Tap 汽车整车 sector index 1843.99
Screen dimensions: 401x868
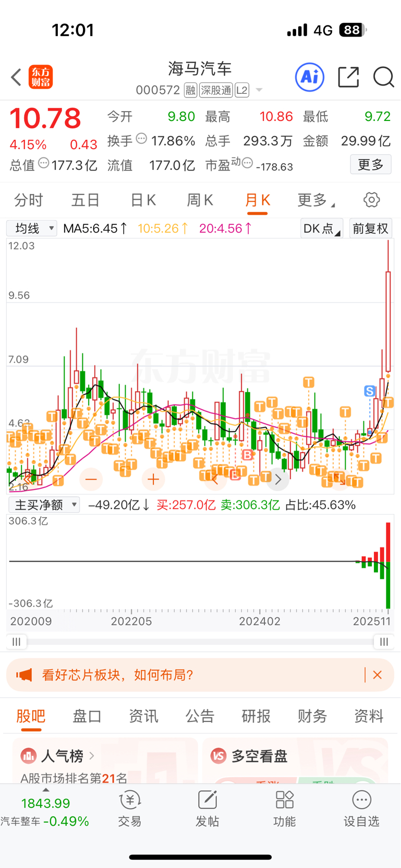pyautogui.click(x=45, y=812)
